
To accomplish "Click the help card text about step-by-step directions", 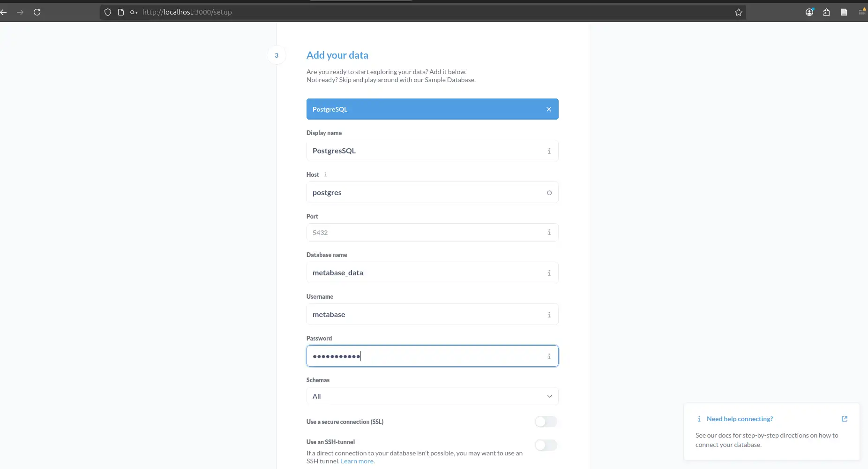I will click(x=767, y=440).
